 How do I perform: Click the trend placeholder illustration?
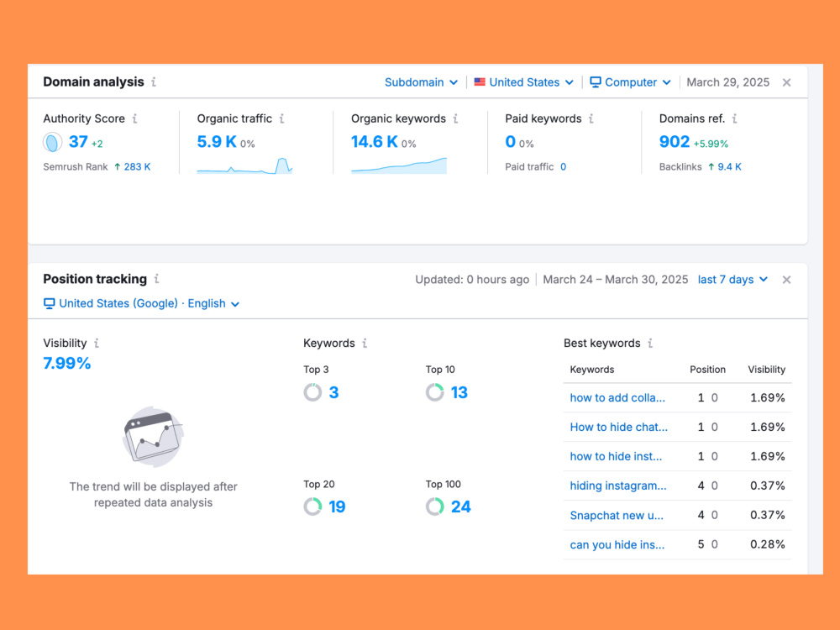pos(153,437)
